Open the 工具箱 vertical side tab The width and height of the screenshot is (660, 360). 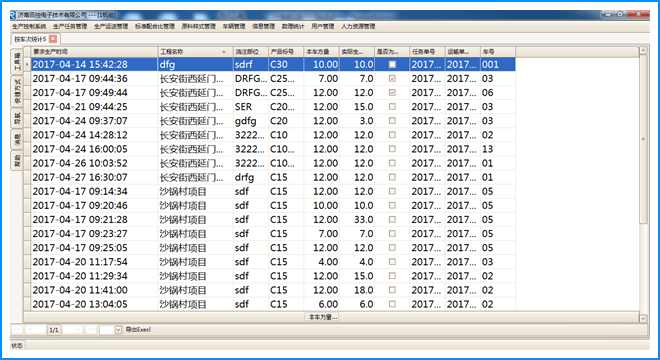point(17,61)
